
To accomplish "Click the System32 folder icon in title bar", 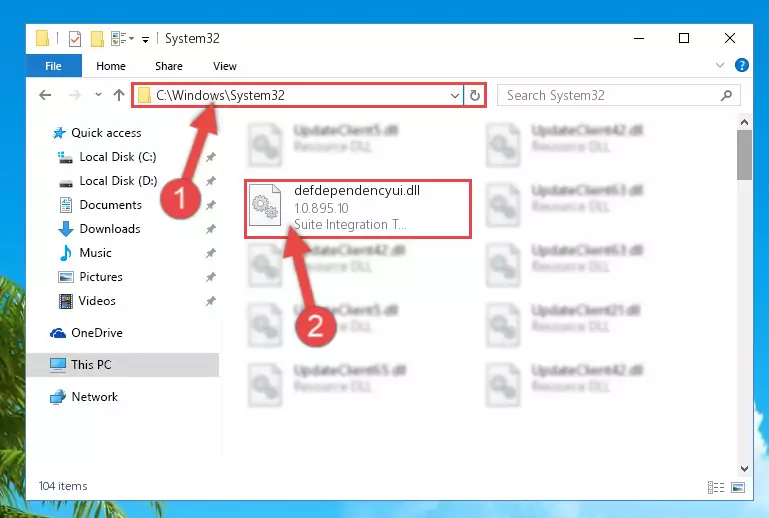I will pos(43,38).
